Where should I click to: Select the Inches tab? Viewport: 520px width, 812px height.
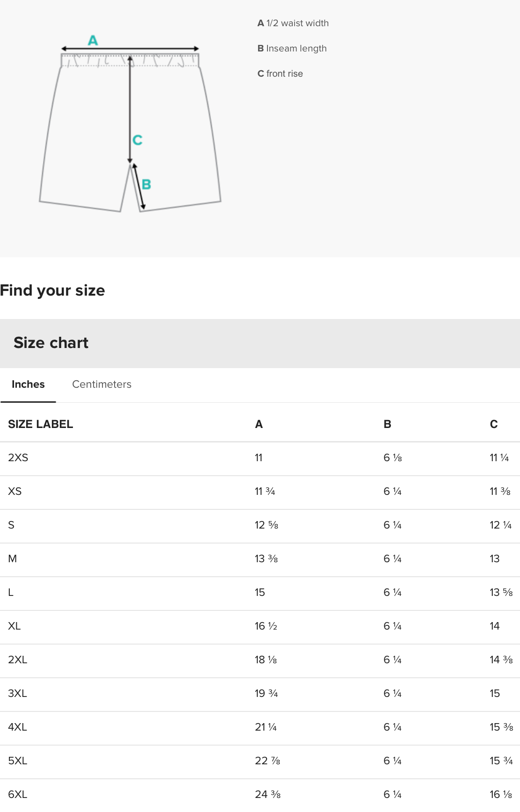(x=28, y=384)
